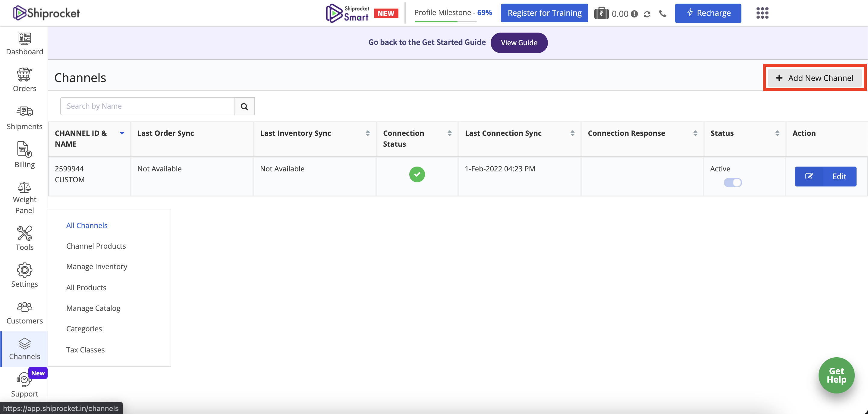Image resolution: width=868 pixels, height=414 pixels.
Task: Sort by Channel ID & Name arrow
Action: [x=122, y=133]
